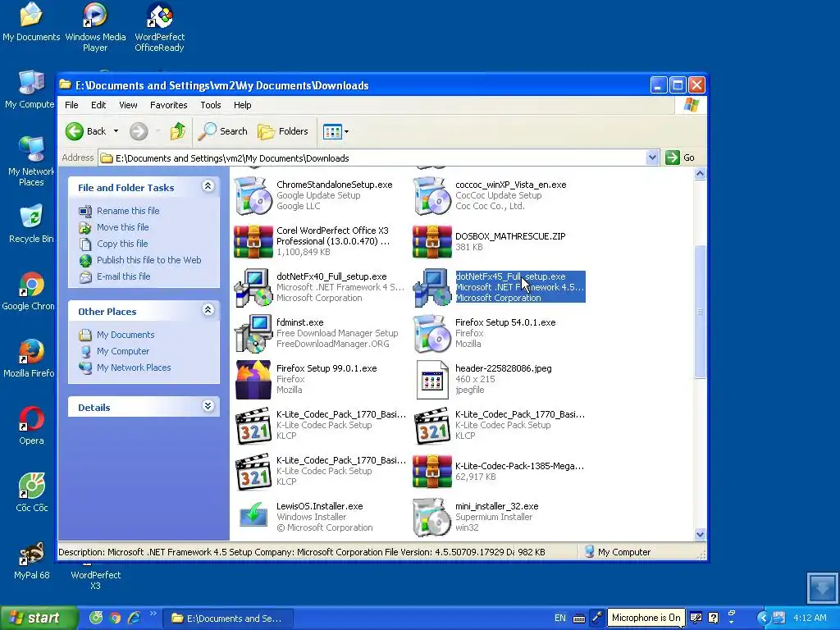840x630 pixels.
Task: Click the Back navigation button
Action: pyautogui.click(x=86, y=131)
